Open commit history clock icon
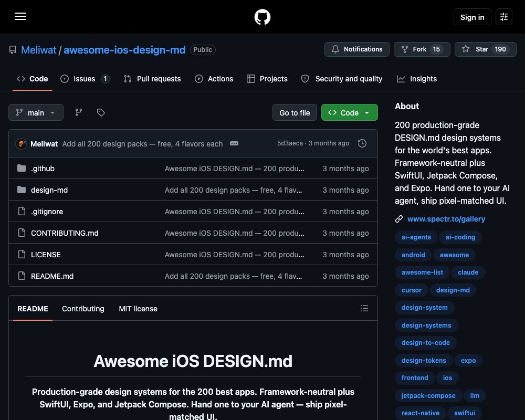The image size is (525, 420). click(362, 143)
